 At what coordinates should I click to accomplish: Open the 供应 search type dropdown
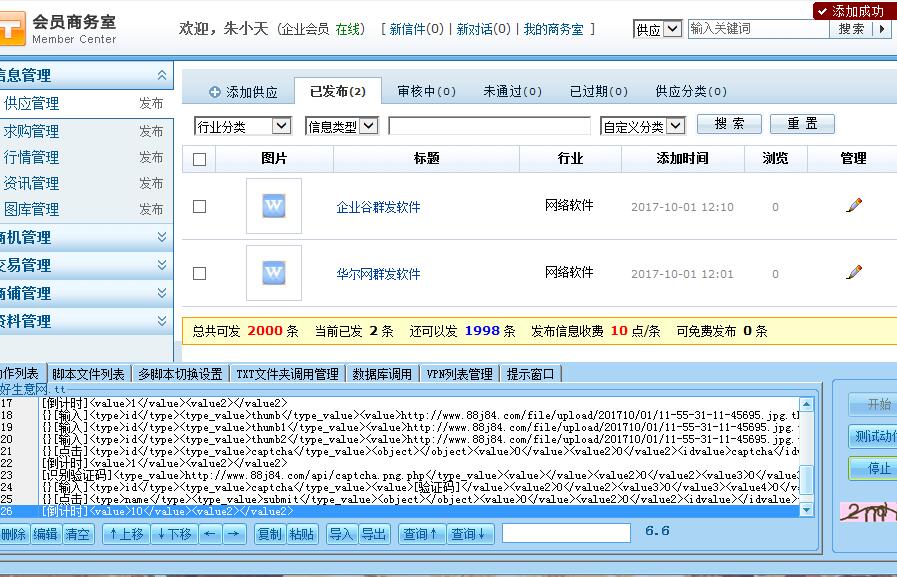(657, 29)
